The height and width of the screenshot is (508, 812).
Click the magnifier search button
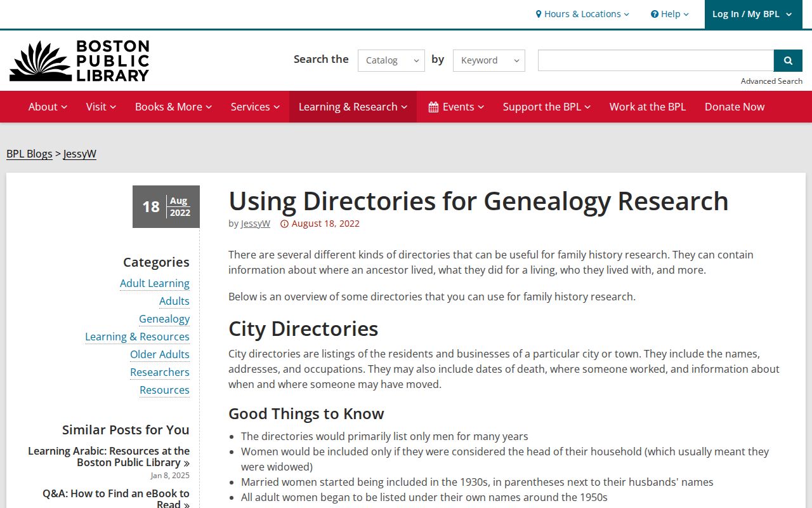tap(788, 60)
